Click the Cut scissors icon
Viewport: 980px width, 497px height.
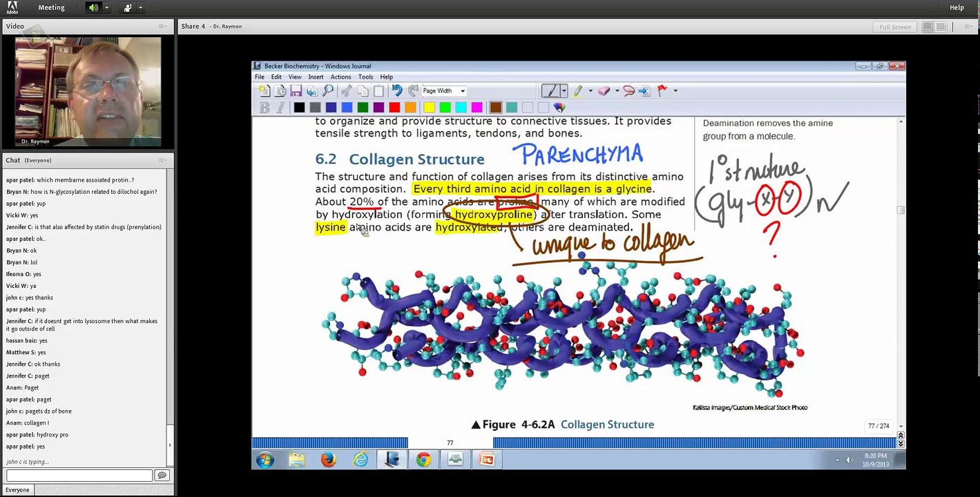tap(347, 90)
